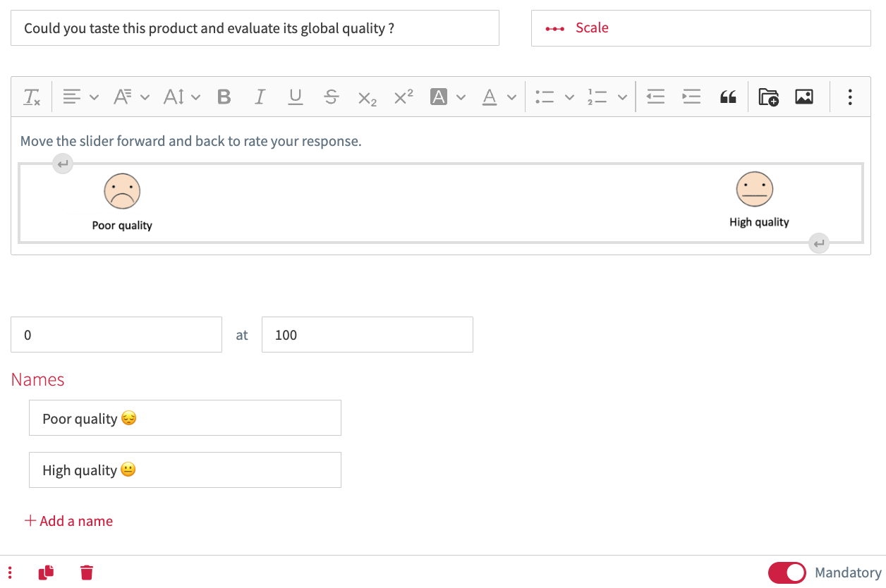Open the file manager folder icon
Screen dimensions: 886x588
pos(768,97)
